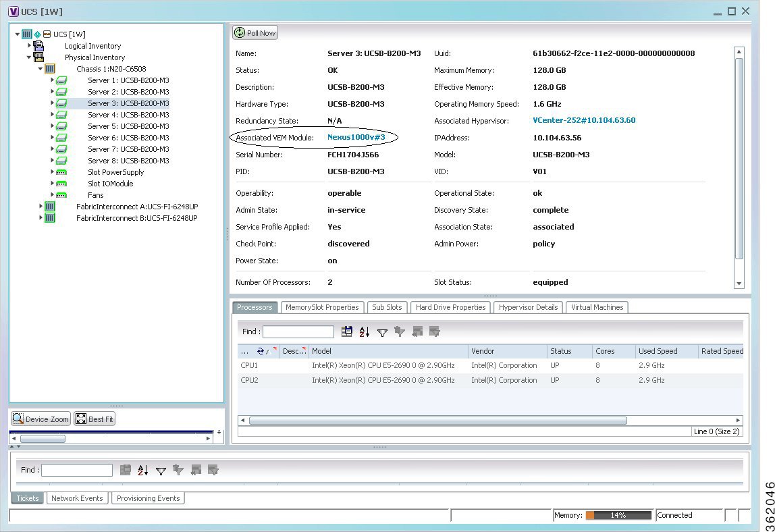Screen dimensions: 775x532
Task: Click the sort icon in the Tickets pane toolbar
Action: tap(143, 470)
